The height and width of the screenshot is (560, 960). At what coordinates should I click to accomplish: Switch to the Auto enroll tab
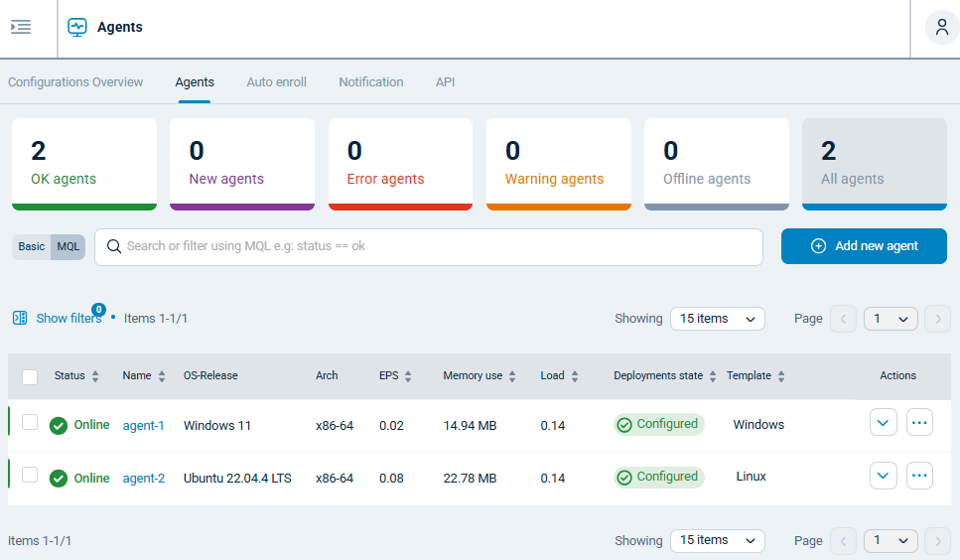coord(276,82)
